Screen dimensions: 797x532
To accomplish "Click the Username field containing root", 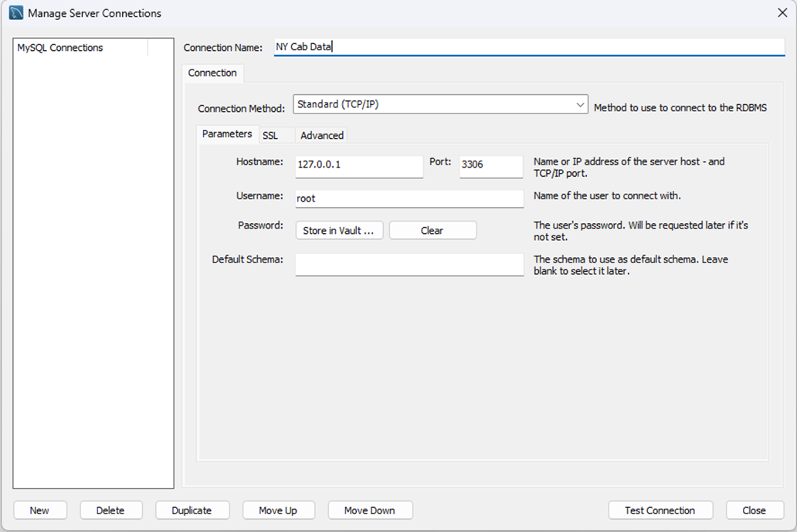I will pos(409,198).
